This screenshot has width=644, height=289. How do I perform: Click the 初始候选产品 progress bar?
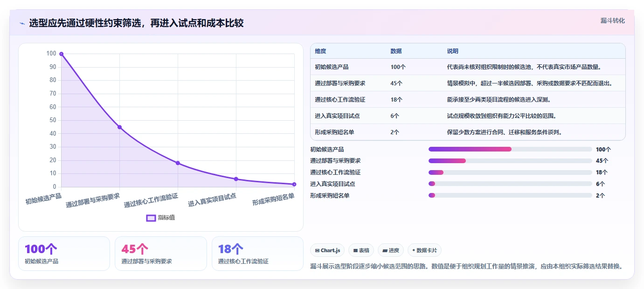(510, 149)
